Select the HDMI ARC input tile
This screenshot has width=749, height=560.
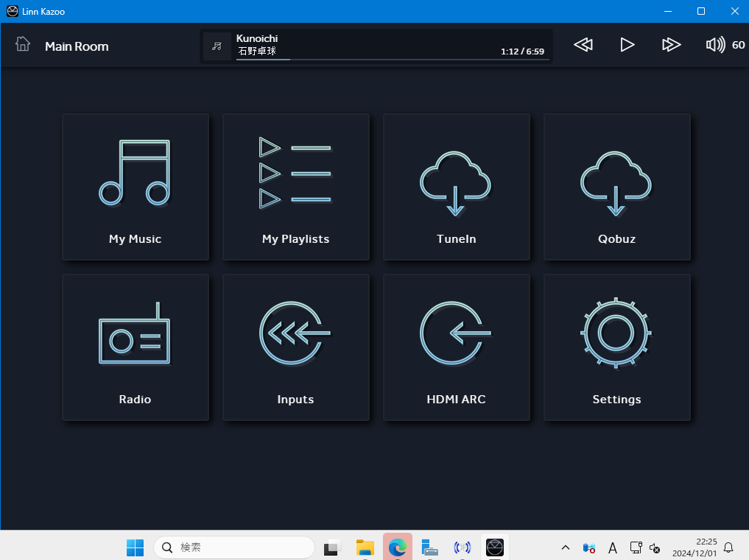457,347
